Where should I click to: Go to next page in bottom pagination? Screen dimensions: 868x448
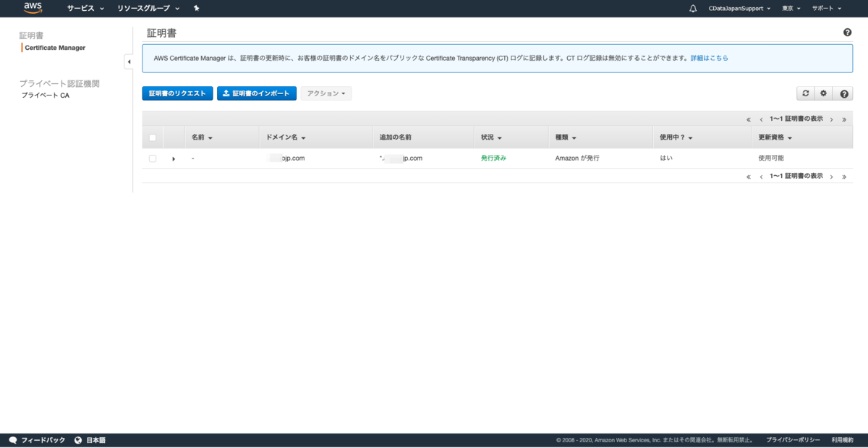coord(832,177)
